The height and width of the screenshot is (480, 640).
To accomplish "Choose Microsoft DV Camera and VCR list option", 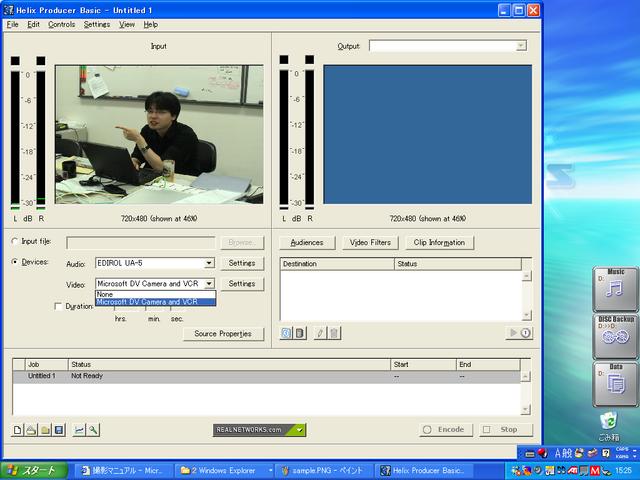I will pos(156,302).
